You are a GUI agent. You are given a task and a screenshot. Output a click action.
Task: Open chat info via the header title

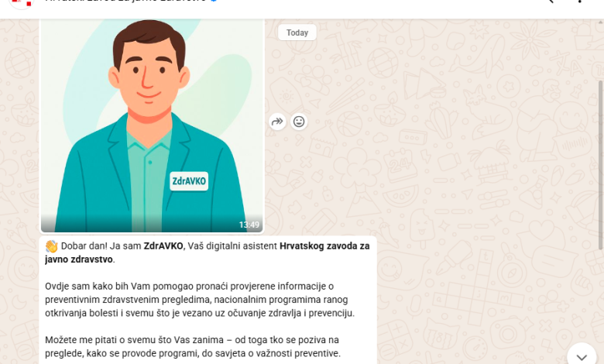tap(125, 1)
